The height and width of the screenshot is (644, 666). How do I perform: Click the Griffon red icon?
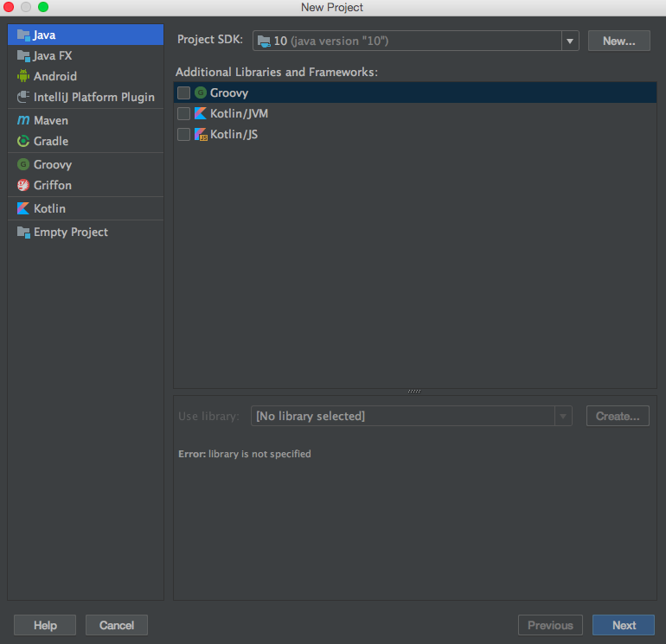click(23, 185)
